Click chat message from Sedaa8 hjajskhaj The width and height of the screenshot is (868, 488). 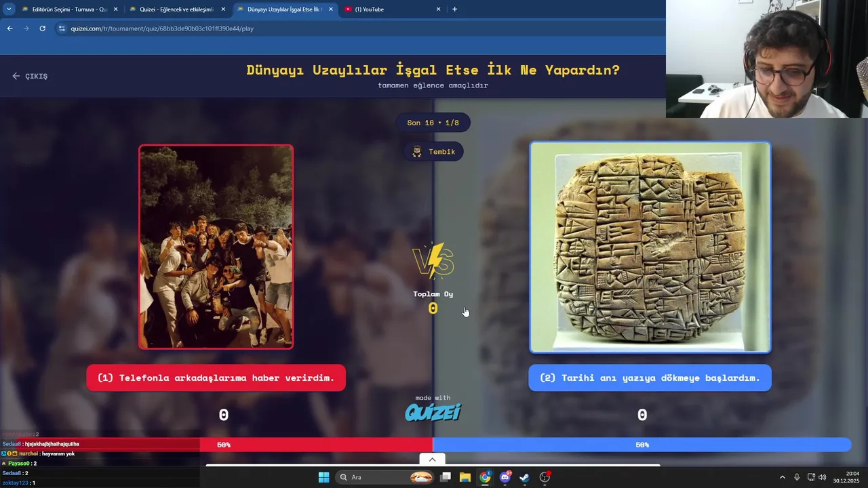(41, 444)
